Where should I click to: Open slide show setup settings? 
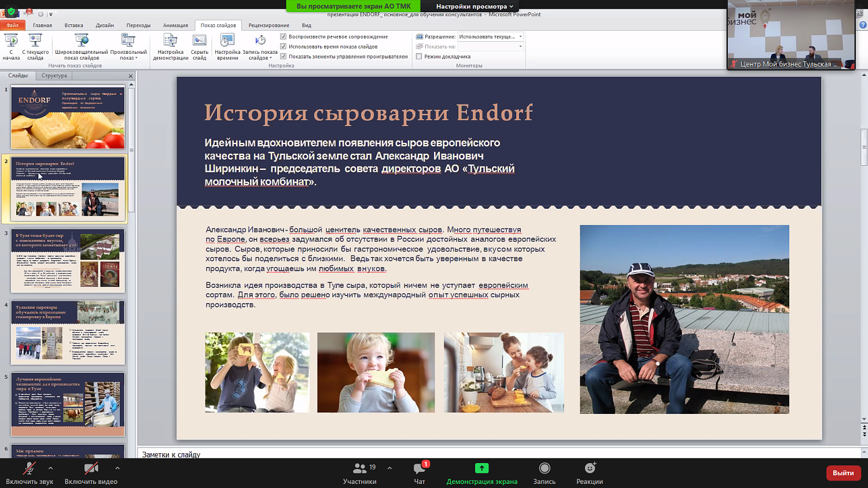[171, 46]
